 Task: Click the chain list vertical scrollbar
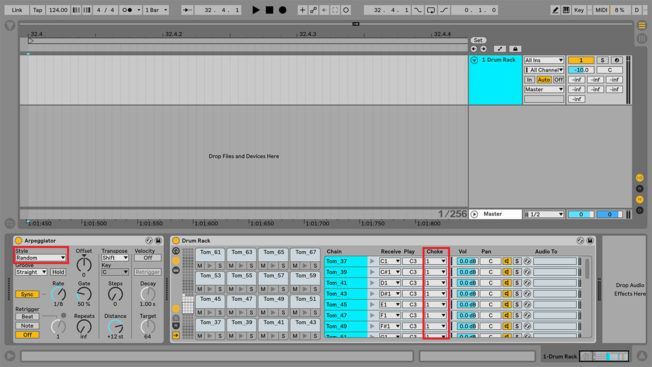587,269
